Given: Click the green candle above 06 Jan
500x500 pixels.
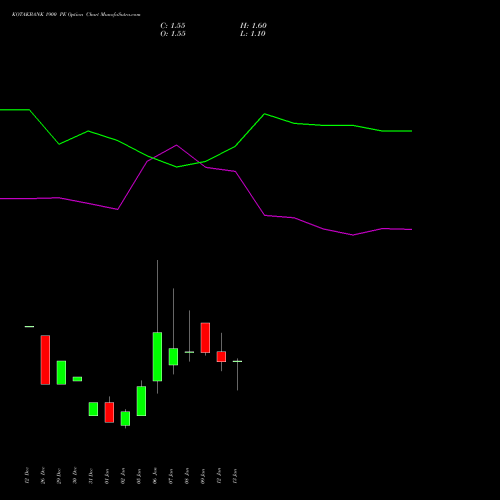Looking at the screenshot, I should [x=157, y=357].
